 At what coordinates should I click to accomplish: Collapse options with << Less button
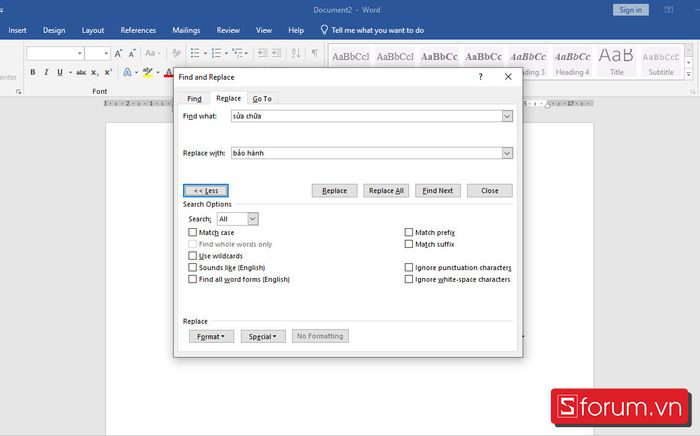206,191
